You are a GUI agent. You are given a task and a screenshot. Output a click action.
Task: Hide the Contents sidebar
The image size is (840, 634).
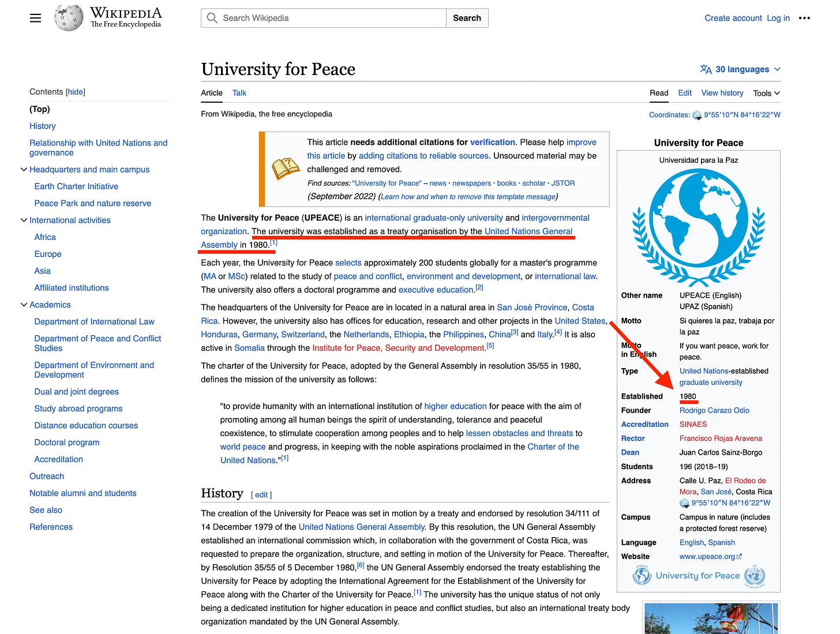75,92
